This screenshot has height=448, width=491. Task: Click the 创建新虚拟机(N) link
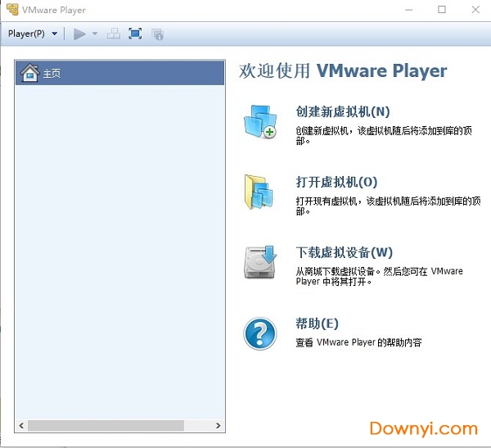[343, 111]
